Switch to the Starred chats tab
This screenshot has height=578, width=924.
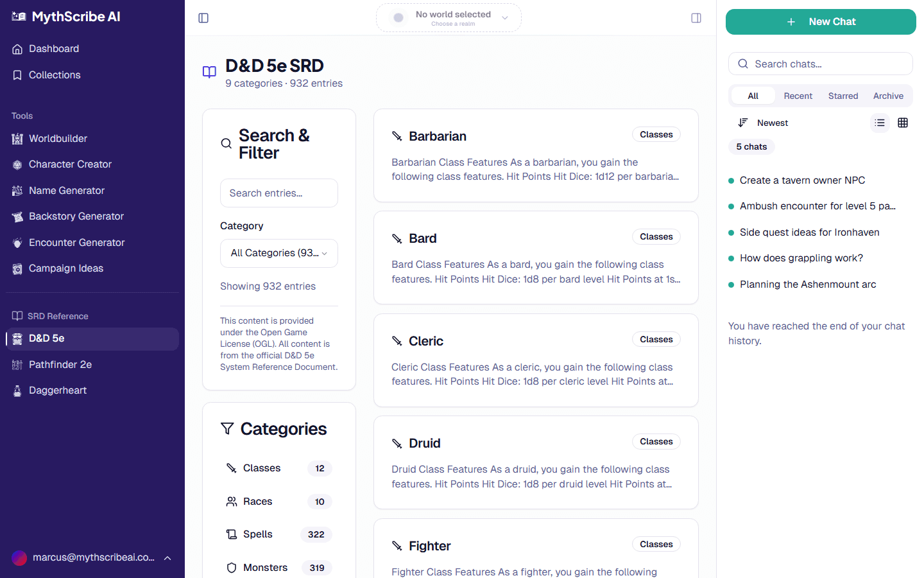click(843, 95)
